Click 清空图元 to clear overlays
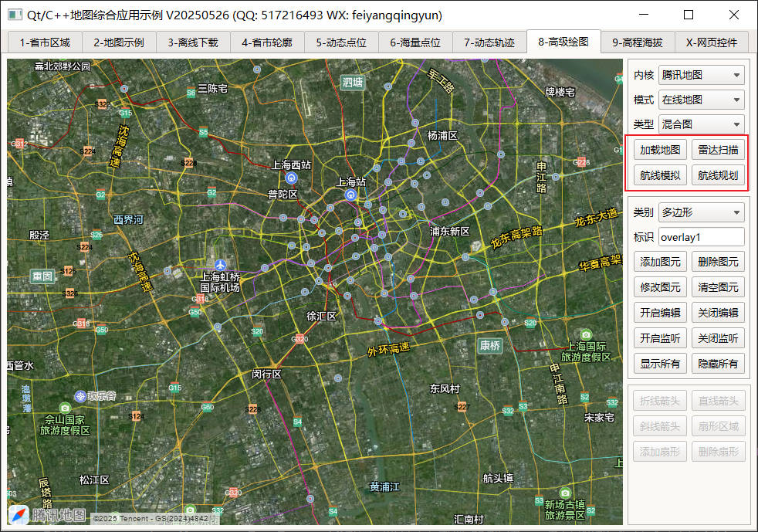The width and height of the screenshot is (758, 532). point(718,287)
